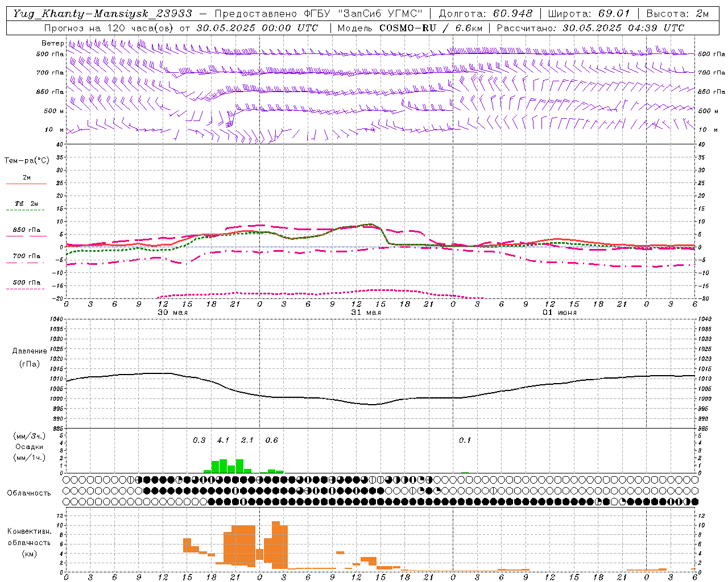Click the (км) unit label
728x582 pixels.
pos(29,554)
